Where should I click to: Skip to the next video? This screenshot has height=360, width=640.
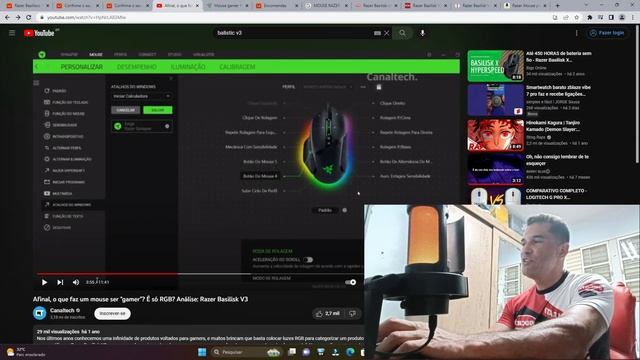click(60, 282)
